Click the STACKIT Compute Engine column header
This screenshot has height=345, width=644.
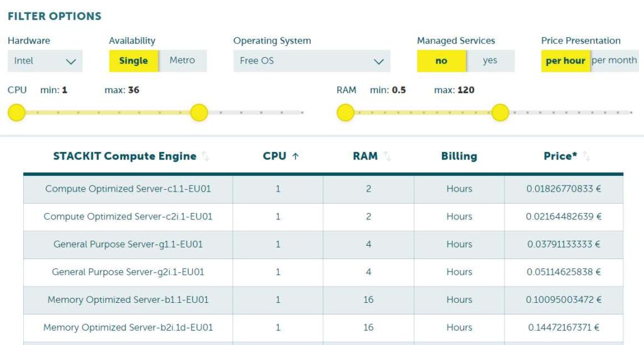point(125,156)
